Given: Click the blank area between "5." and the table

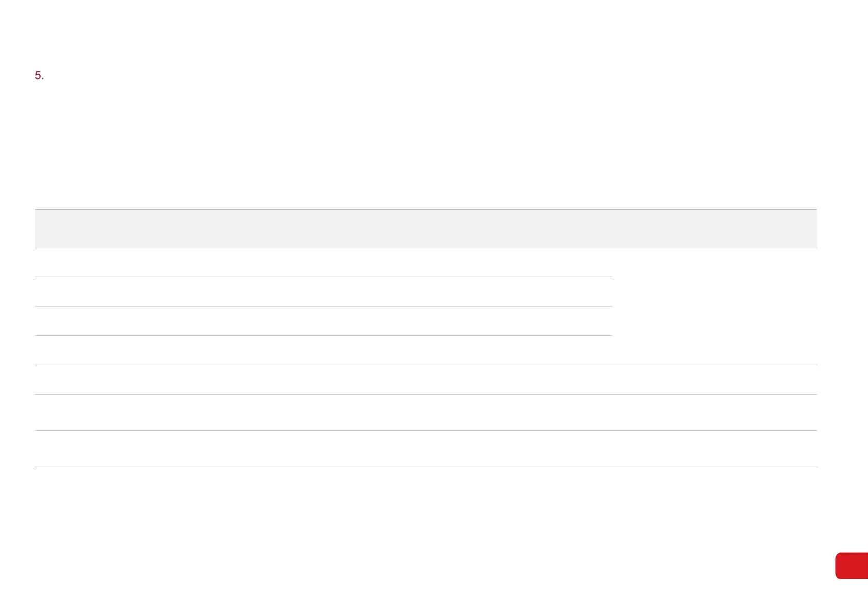Looking at the screenshot, I should tap(426, 144).
